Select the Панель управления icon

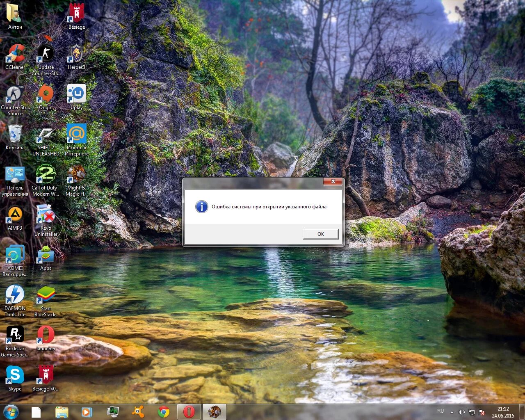[x=15, y=180]
